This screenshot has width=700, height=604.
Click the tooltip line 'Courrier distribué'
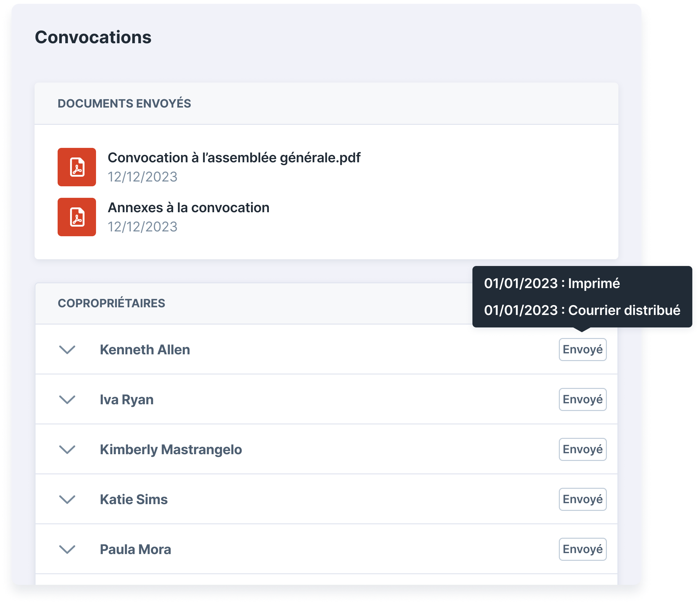(624, 310)
